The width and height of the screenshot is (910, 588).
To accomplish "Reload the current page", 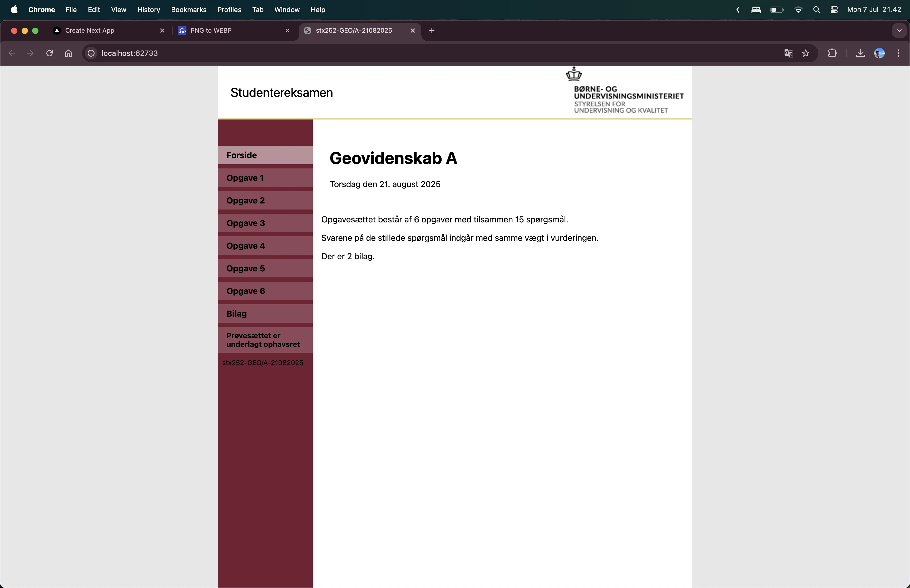I will 49,53.
